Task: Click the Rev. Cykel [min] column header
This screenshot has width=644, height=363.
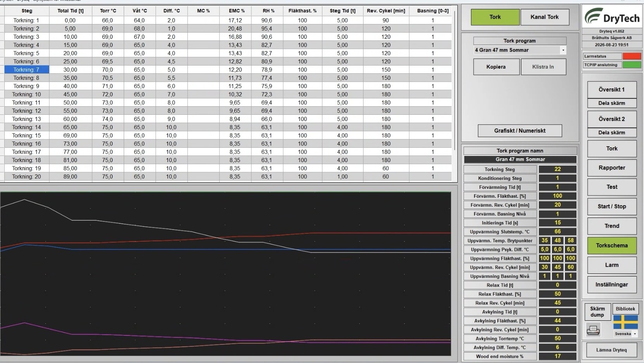Action: pos(386,11)
